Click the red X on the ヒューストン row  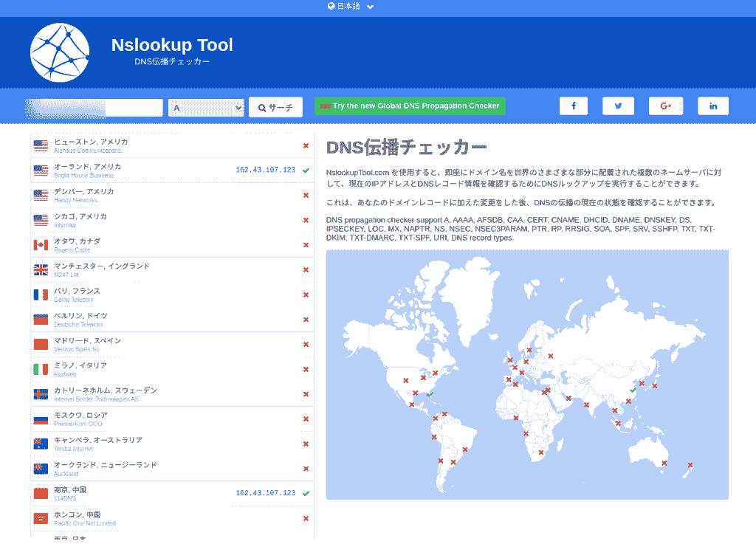click(306, 145)
